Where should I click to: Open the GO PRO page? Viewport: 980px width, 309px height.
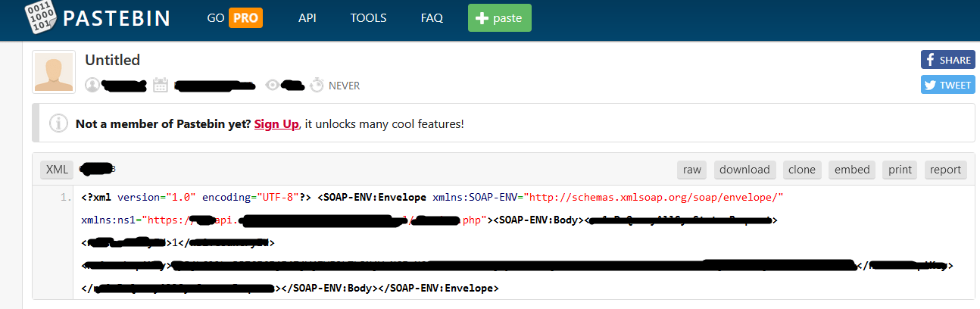(x=235, y=18)
